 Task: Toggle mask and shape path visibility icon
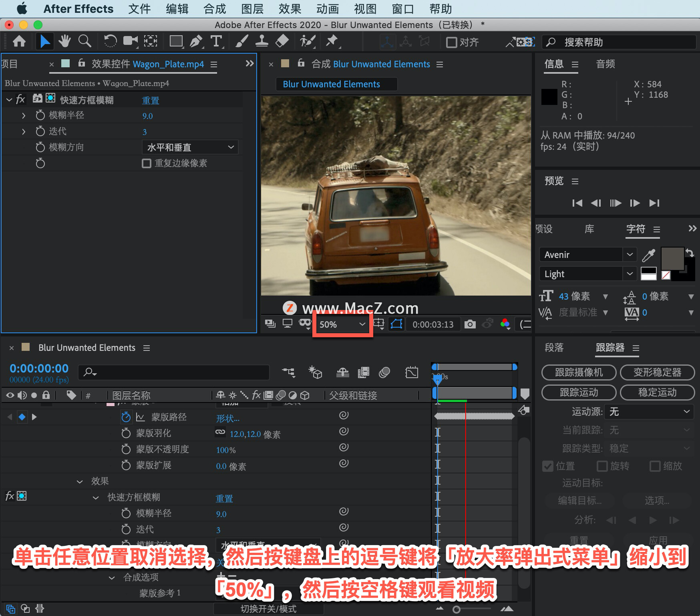tap(396, 324)
